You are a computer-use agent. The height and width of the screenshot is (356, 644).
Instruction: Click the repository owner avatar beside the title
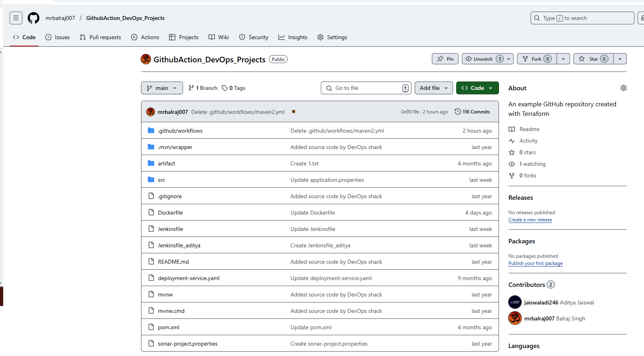pyautogui.click(x=146, y=59)
